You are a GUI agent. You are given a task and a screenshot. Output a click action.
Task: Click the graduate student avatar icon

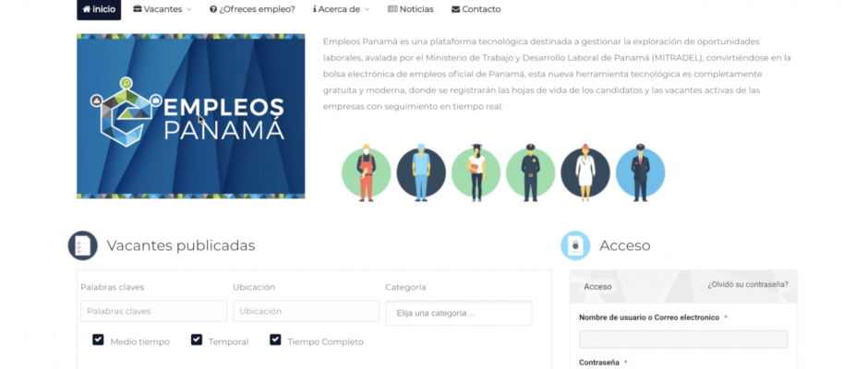click(476, 173)
